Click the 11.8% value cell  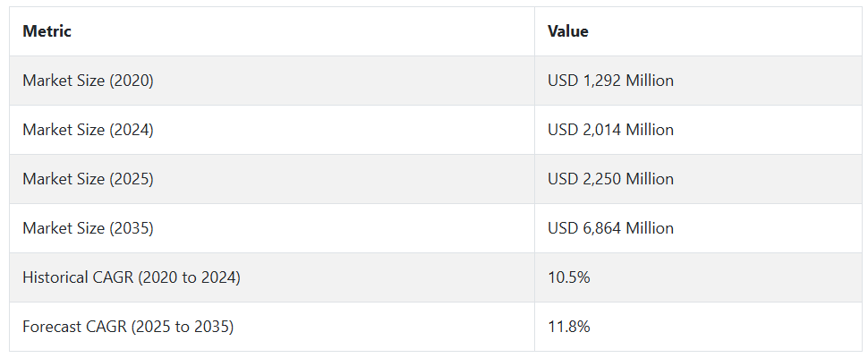(x=699, y=327)
